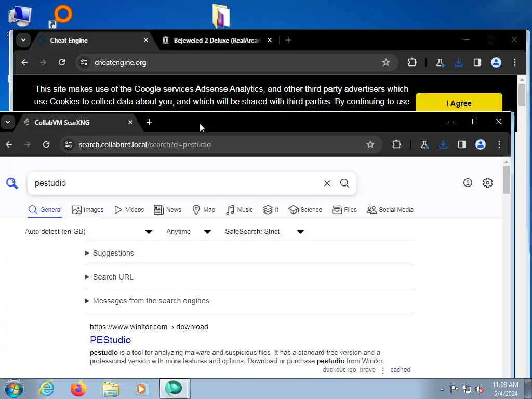Bookmark the SearXNG page with the star

point(370,144)
